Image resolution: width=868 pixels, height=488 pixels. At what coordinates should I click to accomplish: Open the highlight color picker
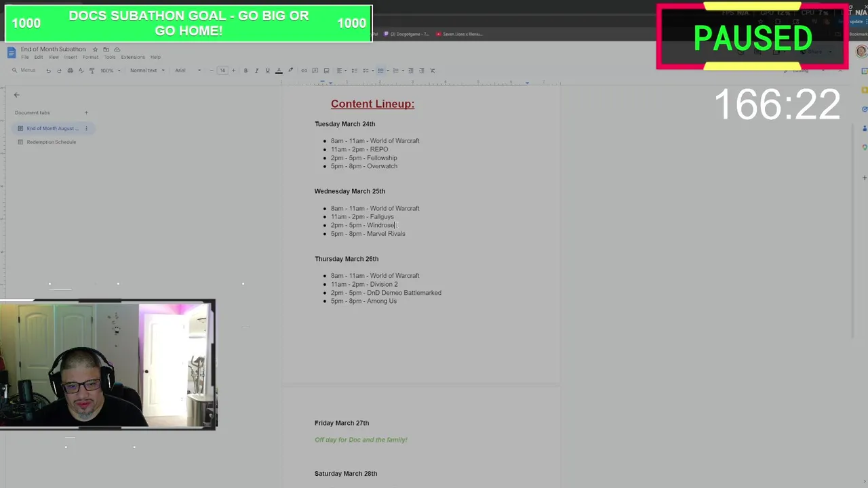[290, 70]
